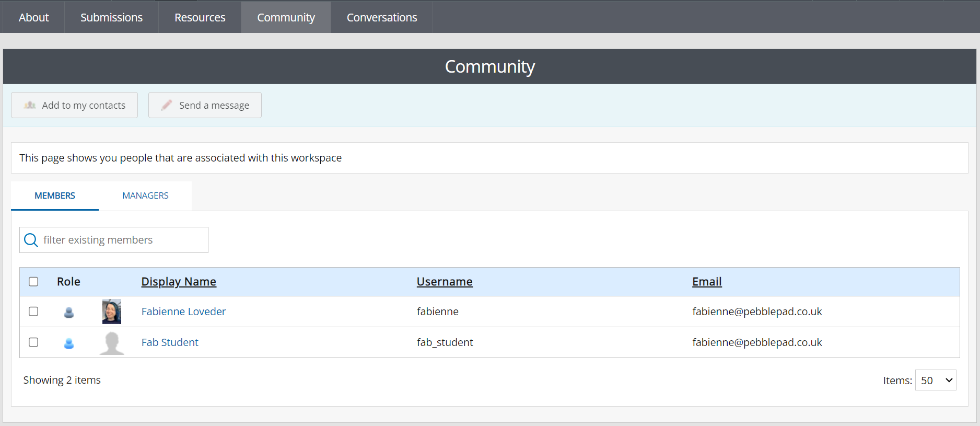Open the Resources tab

coord(200,17)
